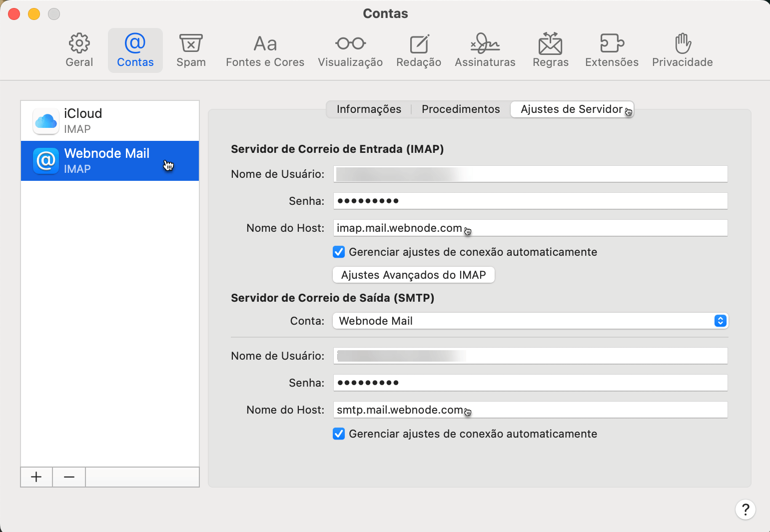Switch to the Ajustes de Servidor tab

tap(572, 109)
